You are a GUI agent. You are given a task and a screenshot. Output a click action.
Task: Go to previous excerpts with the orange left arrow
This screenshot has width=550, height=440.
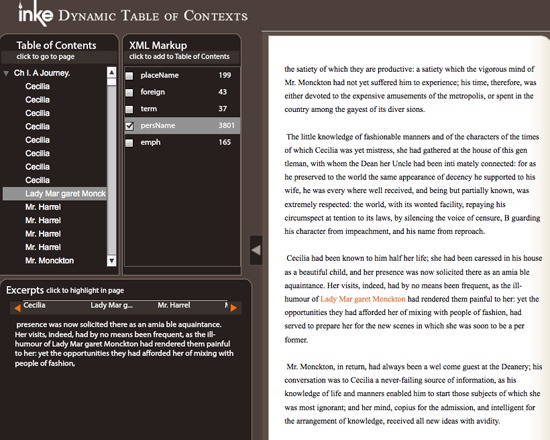[x=17, y=308]
